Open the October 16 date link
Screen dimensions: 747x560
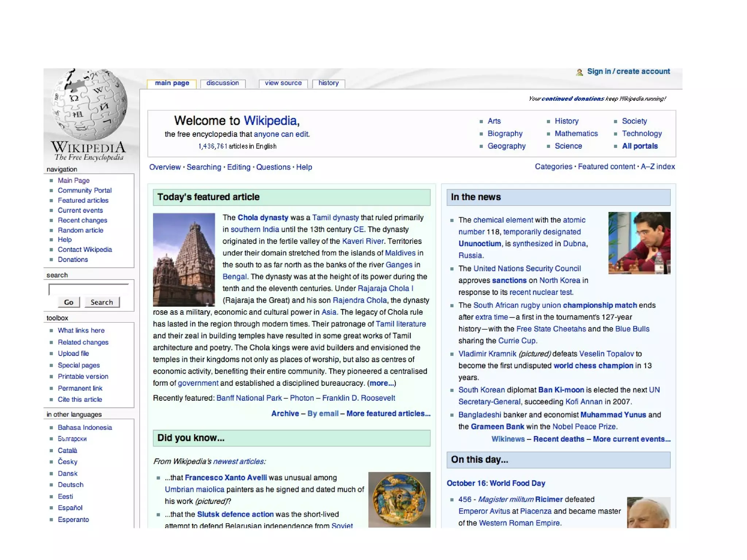click(x=467, y=483)
